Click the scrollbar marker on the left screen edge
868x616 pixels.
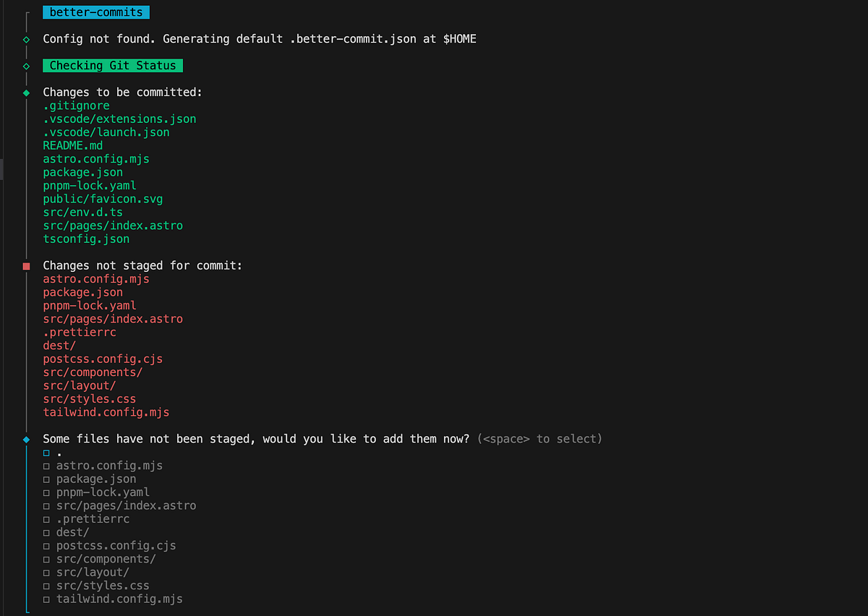(x=1, y=169)
